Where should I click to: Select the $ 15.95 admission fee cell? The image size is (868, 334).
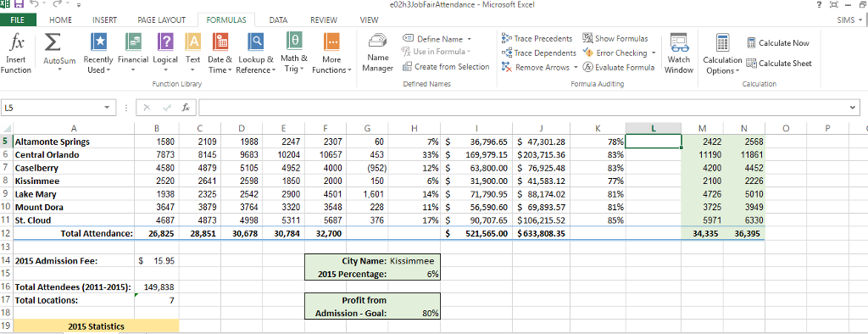click(x=157, y=260)
